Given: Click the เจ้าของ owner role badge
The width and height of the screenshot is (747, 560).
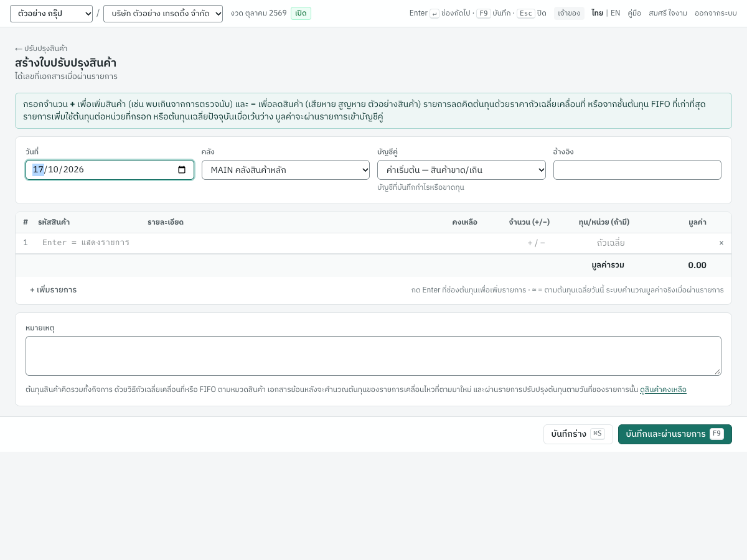Looking at the screenshot, I should click(569, 13).
